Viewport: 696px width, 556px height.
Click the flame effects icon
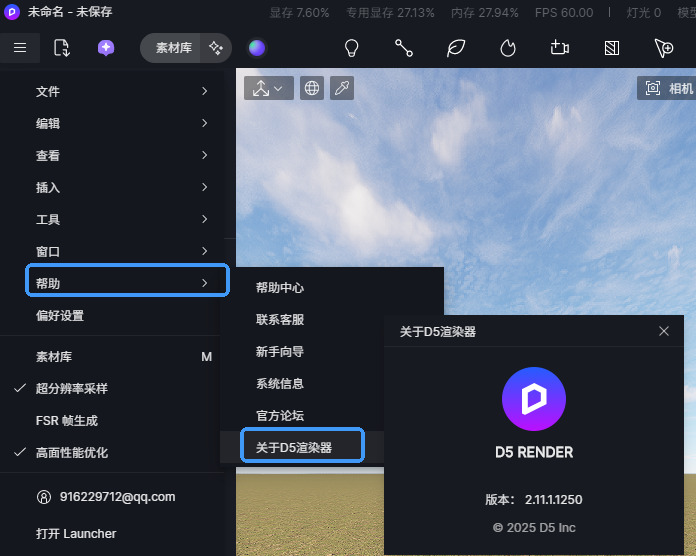[x=508, y=48]
